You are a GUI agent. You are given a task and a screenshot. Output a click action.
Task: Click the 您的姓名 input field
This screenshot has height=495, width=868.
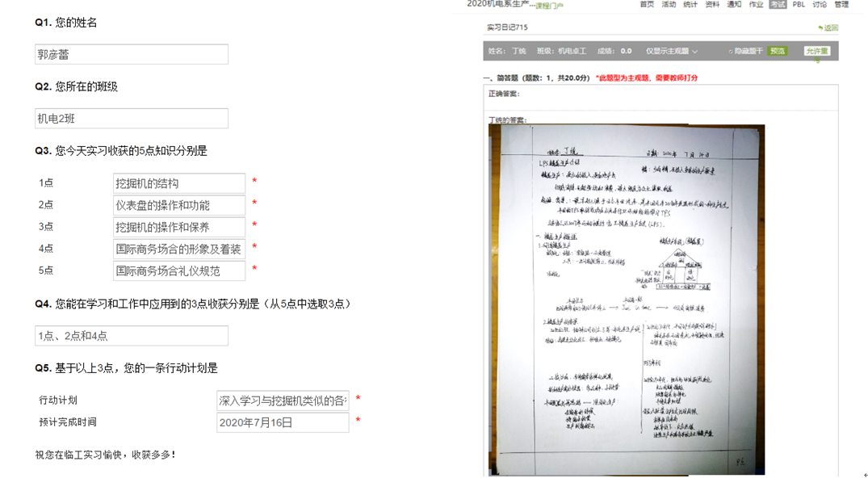[132, 55]
